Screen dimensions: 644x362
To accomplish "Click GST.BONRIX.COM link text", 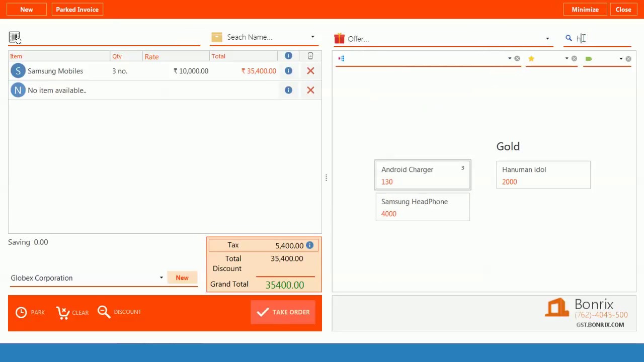I will (x=600, y=325).
